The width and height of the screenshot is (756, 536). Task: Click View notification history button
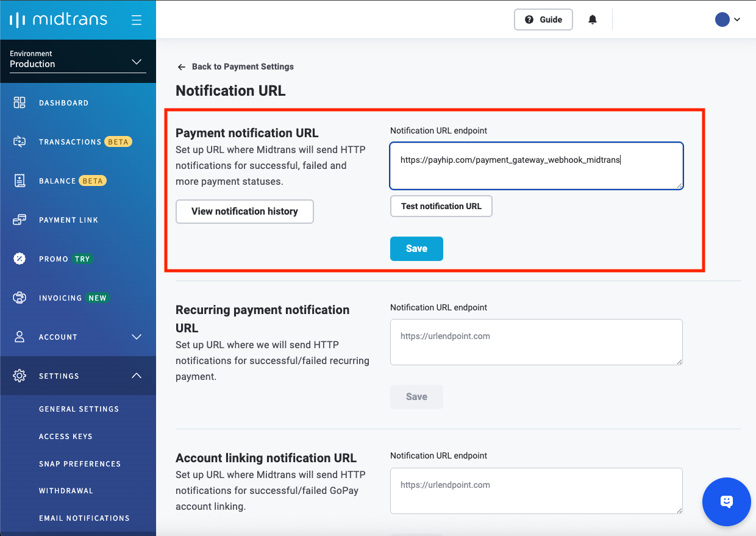tap(244, 212)
